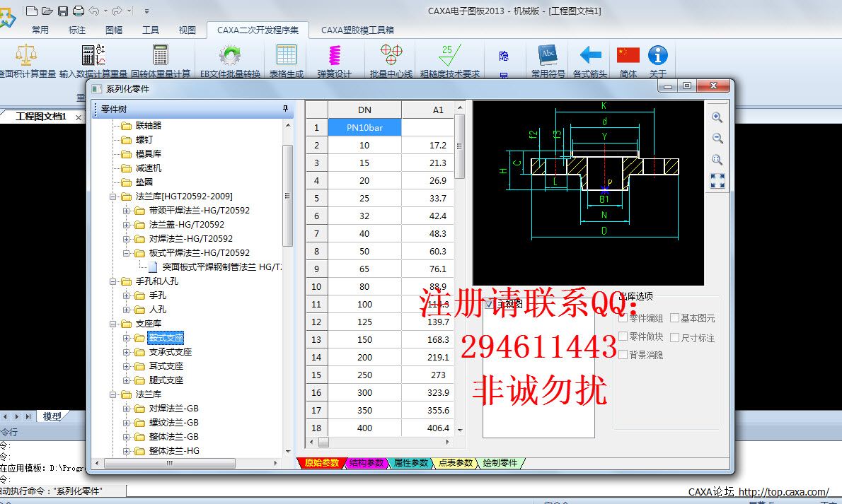Viewport: 842px width, 504px height.
Task: Select 突面板式平焊钢制管法兰 tree item
Action: [x=222, y=266]
